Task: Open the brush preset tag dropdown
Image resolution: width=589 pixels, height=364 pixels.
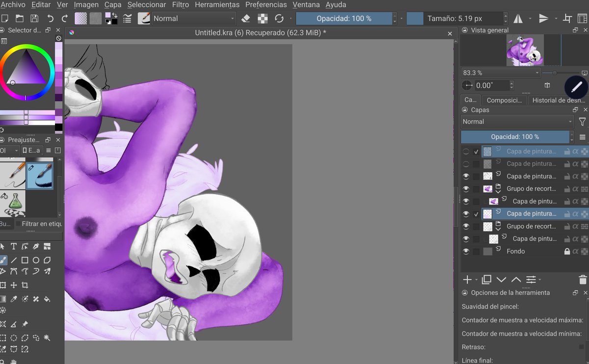Action: [9, 151]
